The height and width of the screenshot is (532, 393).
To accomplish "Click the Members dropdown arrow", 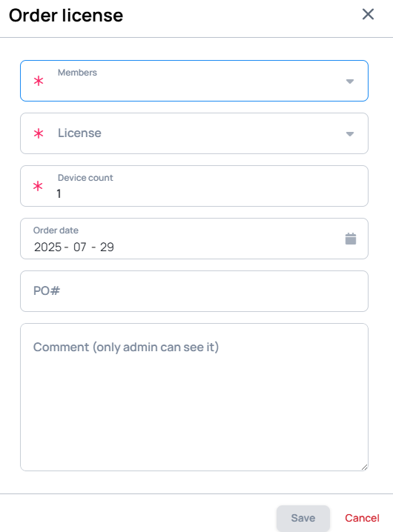I will click(x=350, y=82).
